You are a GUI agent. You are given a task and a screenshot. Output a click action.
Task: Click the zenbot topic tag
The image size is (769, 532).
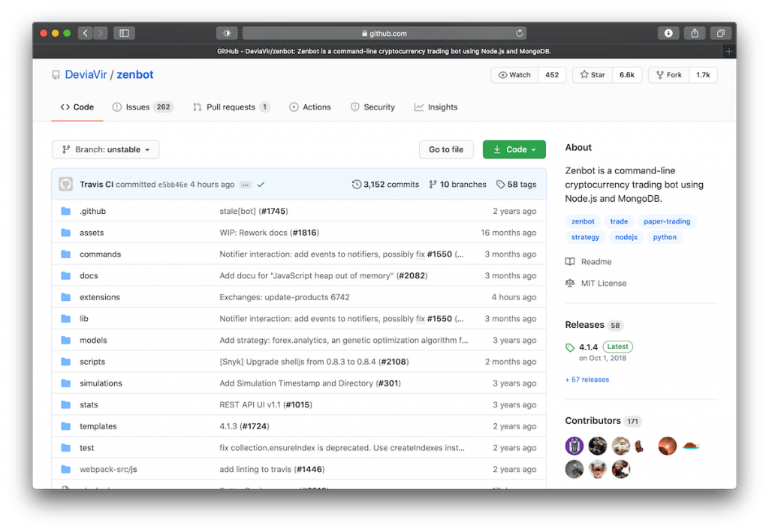tap(583, 221)
